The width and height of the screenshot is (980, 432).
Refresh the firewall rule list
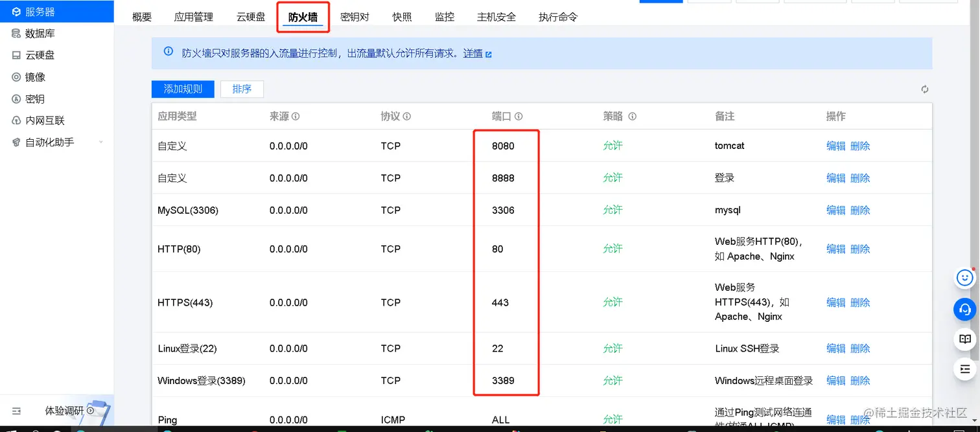[x=925, y=89]
